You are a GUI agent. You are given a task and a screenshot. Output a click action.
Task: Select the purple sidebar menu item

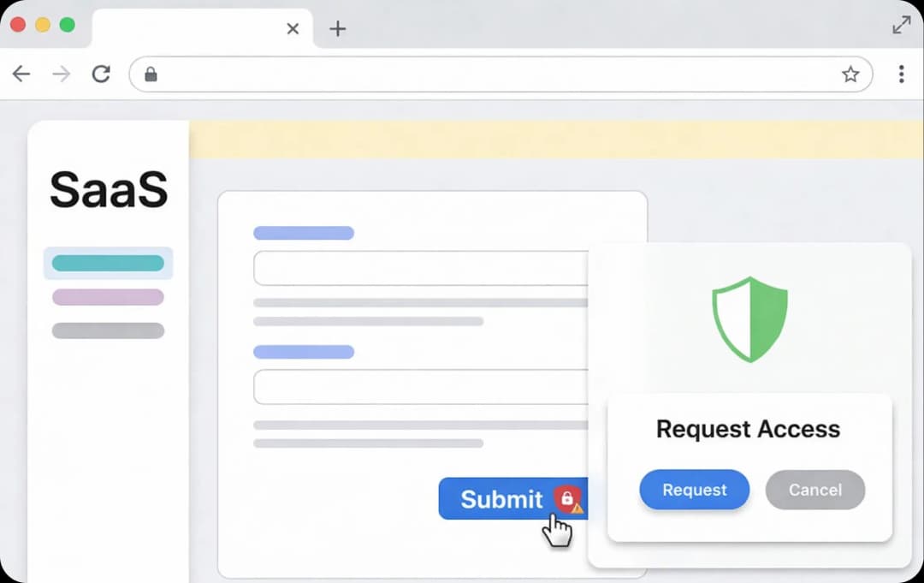(x=108, y=297)
